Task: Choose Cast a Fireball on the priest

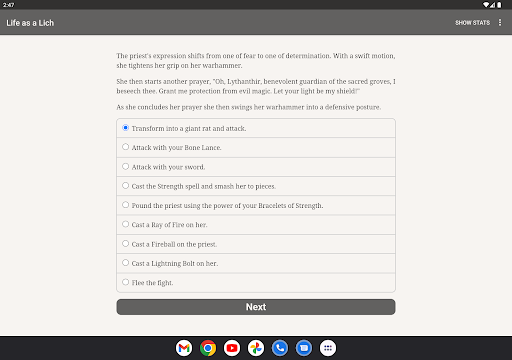Action: 256,244
